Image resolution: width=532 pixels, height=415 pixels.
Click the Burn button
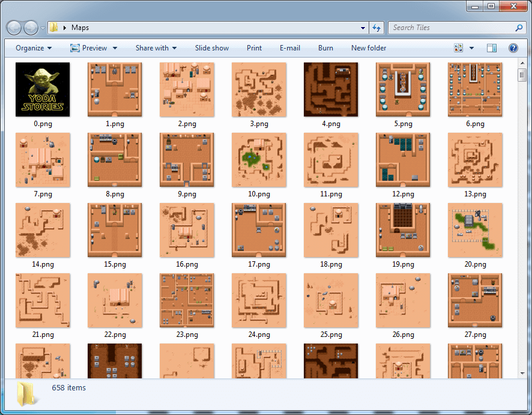(x=325, y=48)
